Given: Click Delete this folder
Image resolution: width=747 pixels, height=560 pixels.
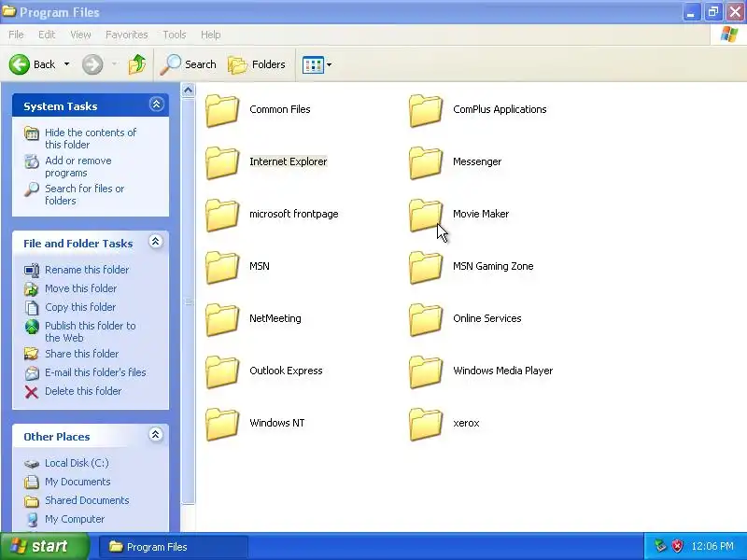Looking at the screenshot, I should tap(83, 390).
